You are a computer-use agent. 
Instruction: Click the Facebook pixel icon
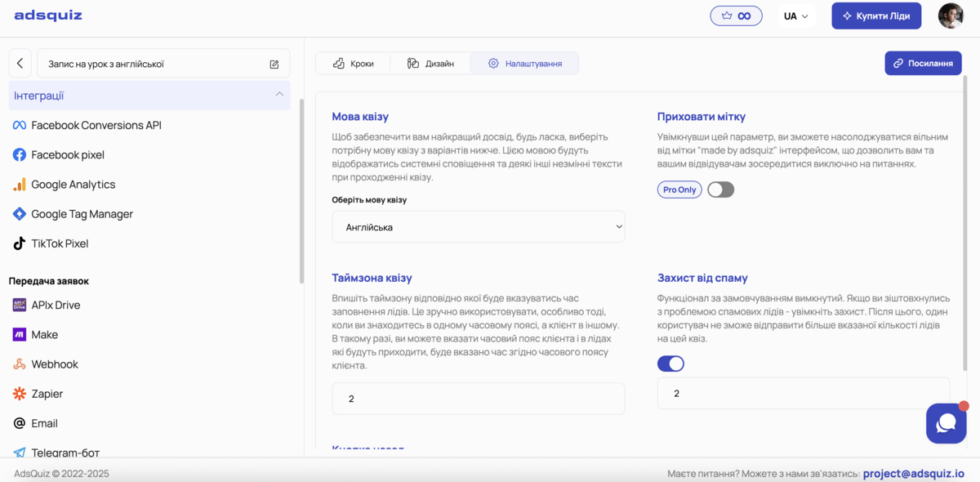(x=20, y=155)
